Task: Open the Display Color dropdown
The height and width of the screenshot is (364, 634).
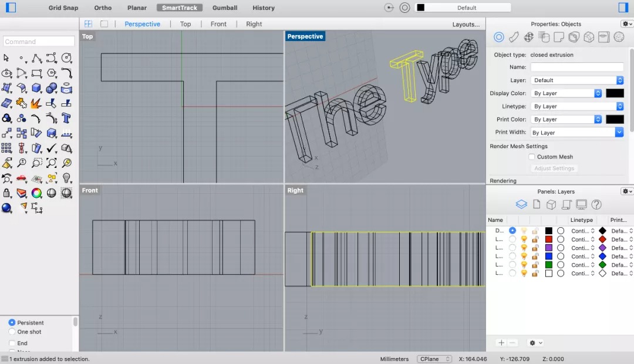Action: click(x=566, y=93)
